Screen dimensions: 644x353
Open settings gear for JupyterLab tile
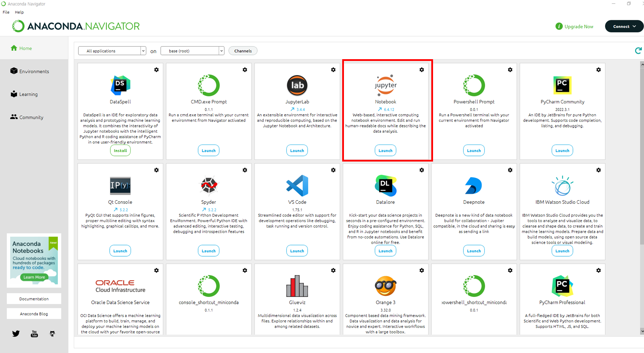pos(333,70)
